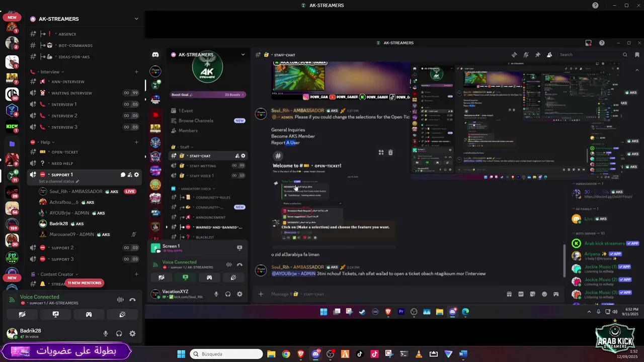Add a channel to the Help category

136,142
